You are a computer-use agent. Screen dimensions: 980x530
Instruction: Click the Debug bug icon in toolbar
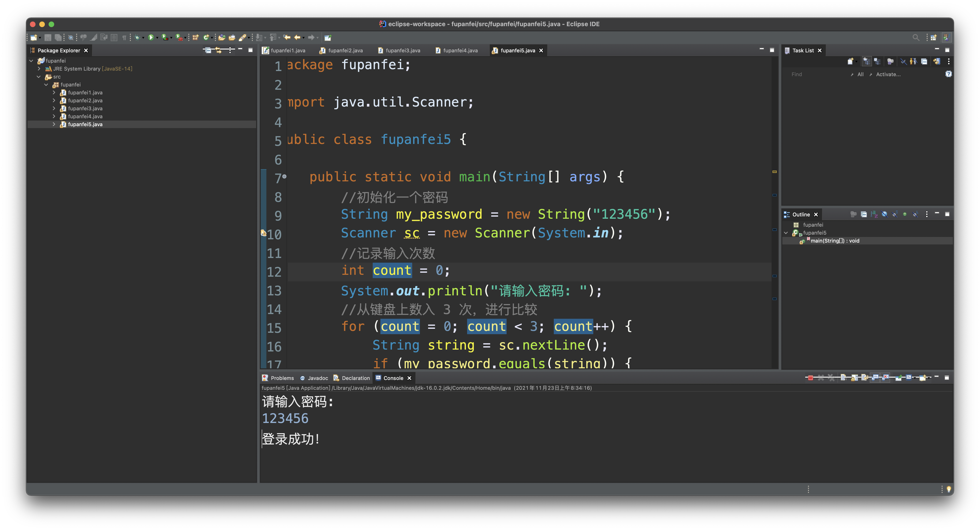coord(137,37)
